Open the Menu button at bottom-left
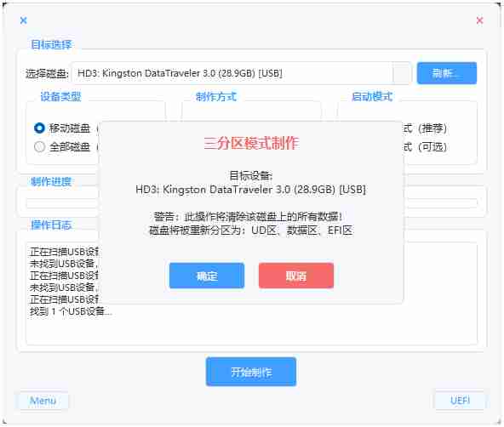This screenshot has width=504, height=427. point(43,401)
